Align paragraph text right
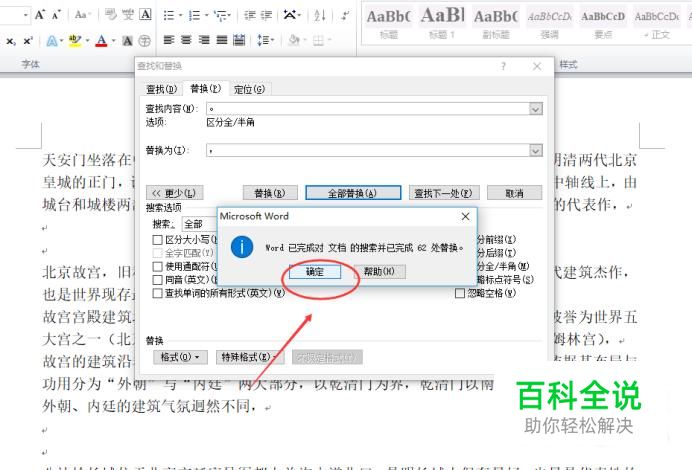The image size is (692, 470). 204,40
